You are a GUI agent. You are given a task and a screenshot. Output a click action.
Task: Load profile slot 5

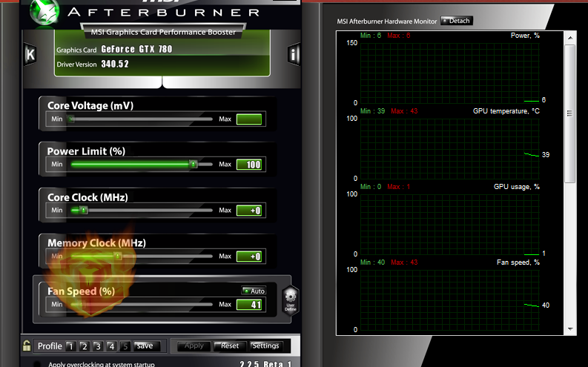pos(125,346)
